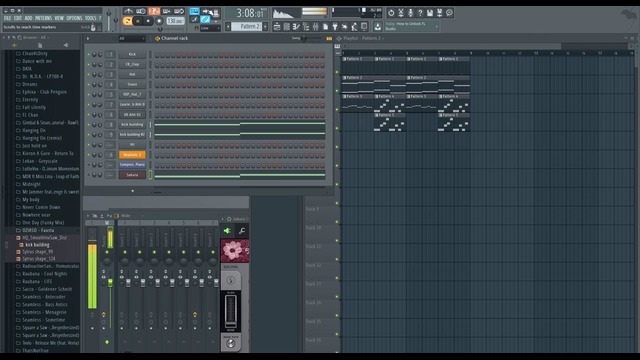Viewport: 640px width, 360px height.
Task: Click the audio editor scissors icon
Action: point(401,13)
